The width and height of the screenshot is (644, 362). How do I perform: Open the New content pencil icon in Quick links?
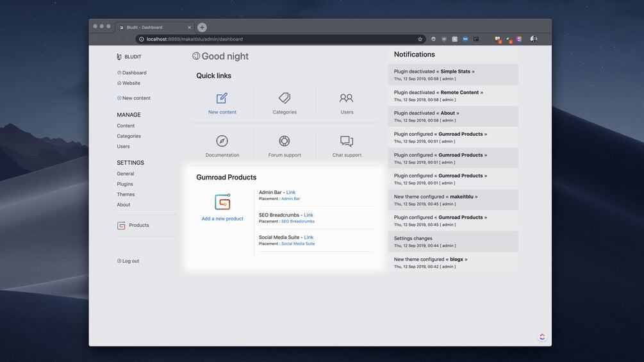(x=222, y=98)
